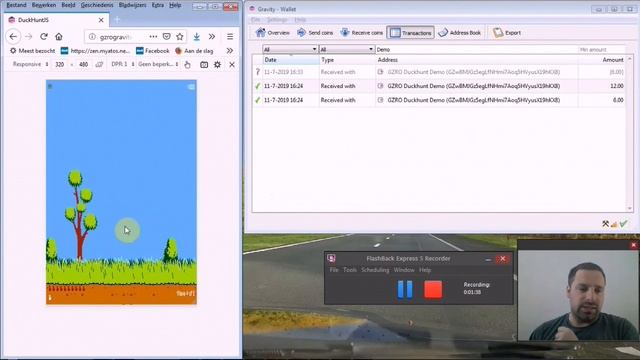
Task: Bookmark this page with star
Action: (x=180, y=37)
